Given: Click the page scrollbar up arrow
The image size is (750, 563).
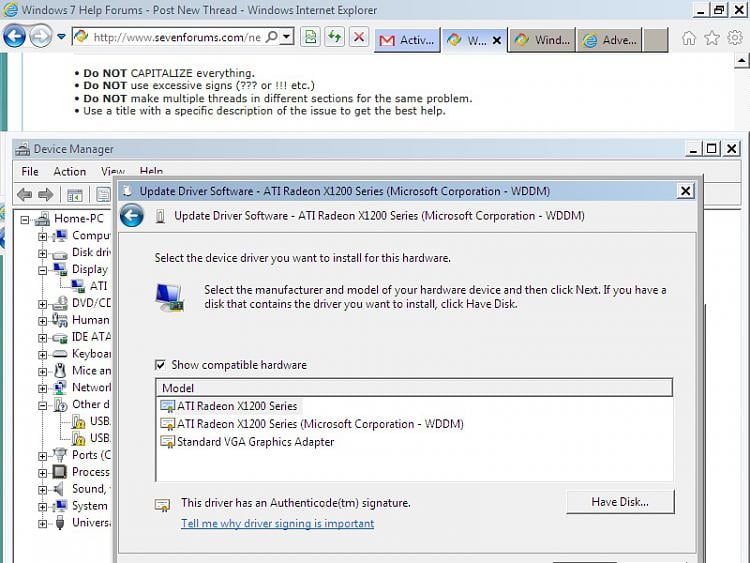Looking at the screenshot, I should [742, 61].
